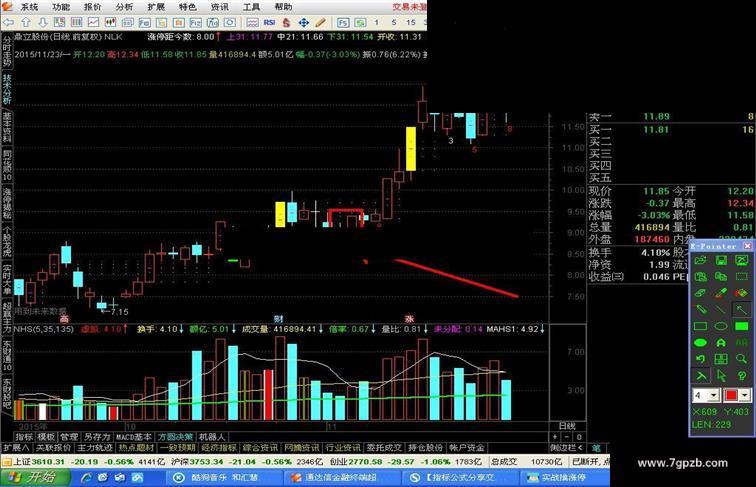Select the 指标 tab below chart
The image size is (756, 487).
24,437
